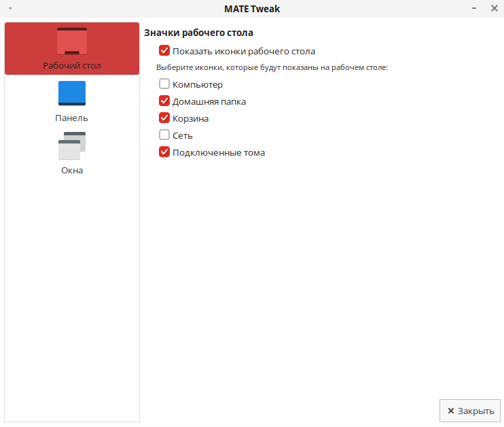504x427 pixels.
Task: Enable the Компьютер checkbox
Action: (164, 85)
